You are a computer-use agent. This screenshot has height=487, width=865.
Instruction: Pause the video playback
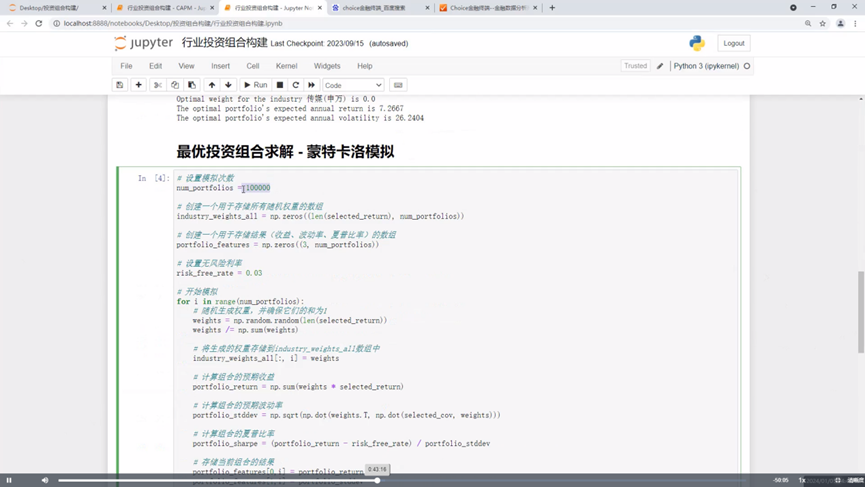[x=9, y=480]
